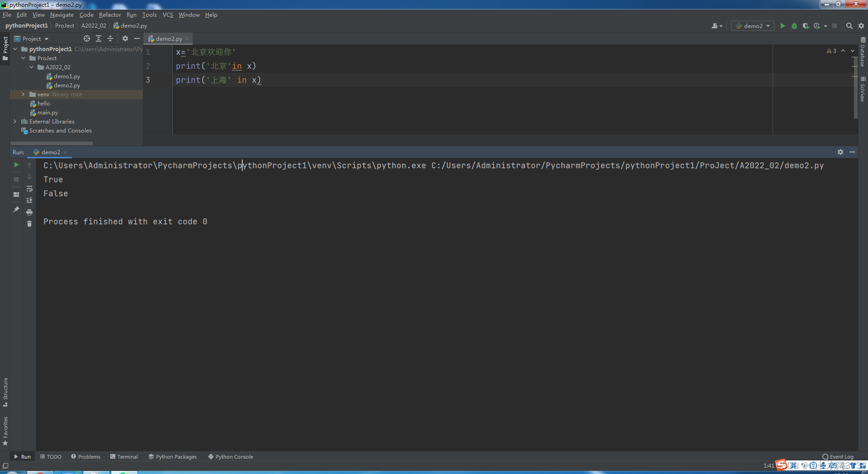Expand the venv library root folder
The width and height of the screenshot is (868, 474).
click(24, 94)
